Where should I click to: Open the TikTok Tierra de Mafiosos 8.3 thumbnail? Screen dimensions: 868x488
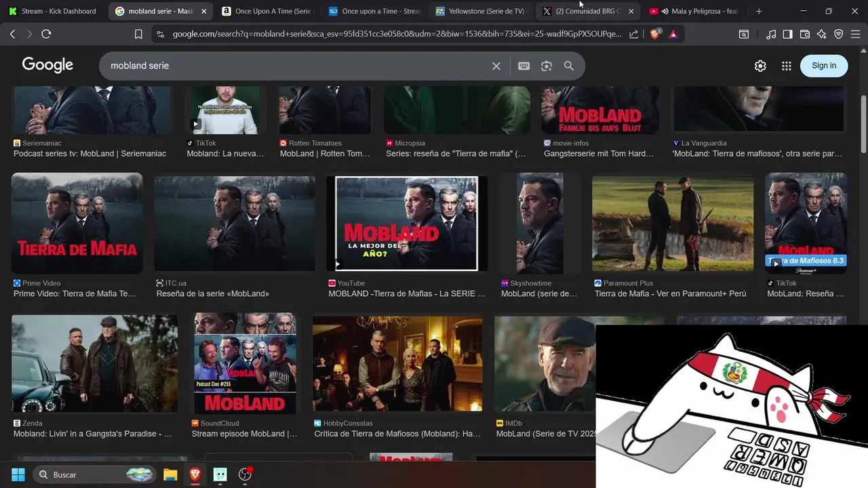coord(806,223)
